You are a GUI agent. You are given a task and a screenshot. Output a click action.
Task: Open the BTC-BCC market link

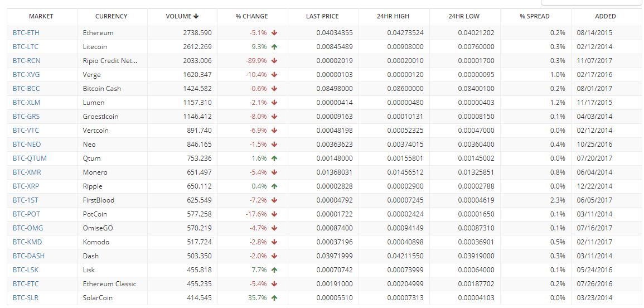pos(26,89)
